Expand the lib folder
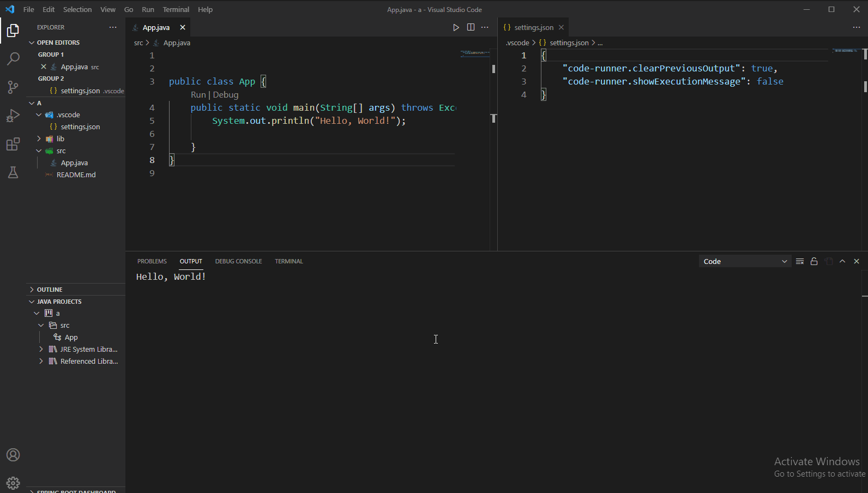Viewport: 868px width, 493px height. click(39, 139)
